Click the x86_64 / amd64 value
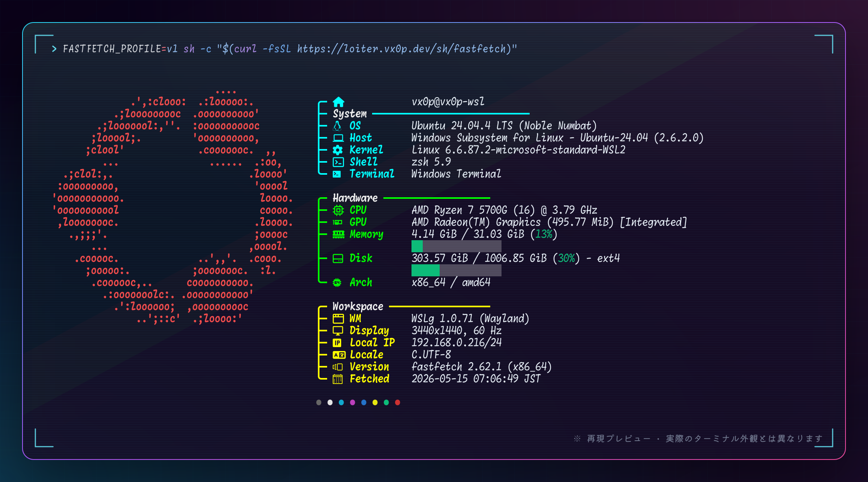 451,282
